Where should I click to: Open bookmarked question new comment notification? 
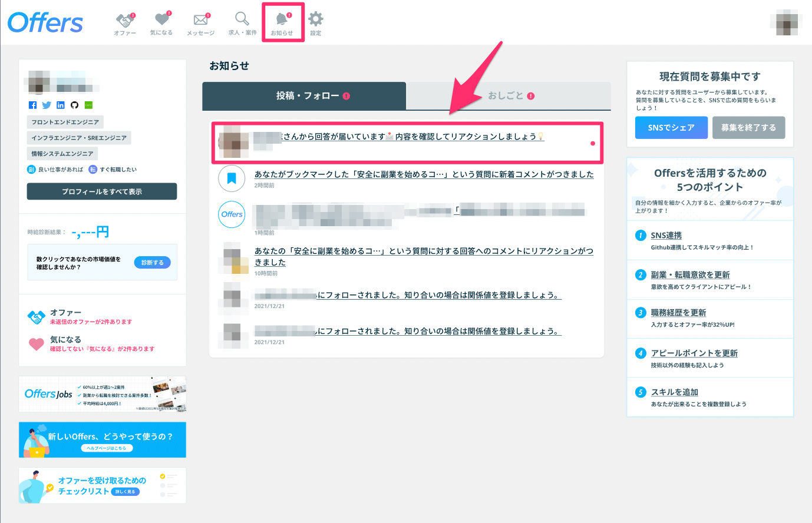pos(424,174)
